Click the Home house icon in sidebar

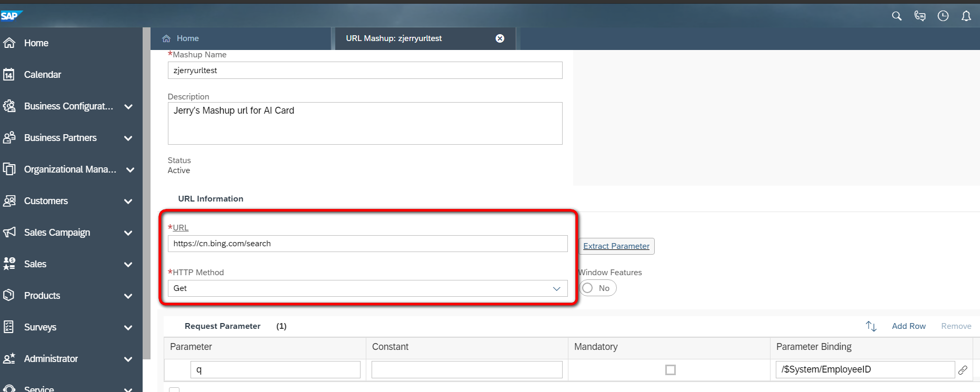(x=9, y=43)
